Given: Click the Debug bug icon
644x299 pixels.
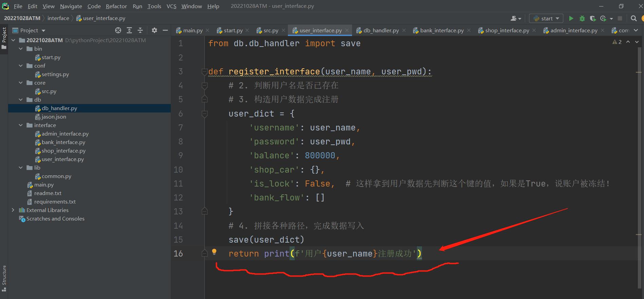Looking at the screenshot, I should pyautogui.click(x=582, y=18).
